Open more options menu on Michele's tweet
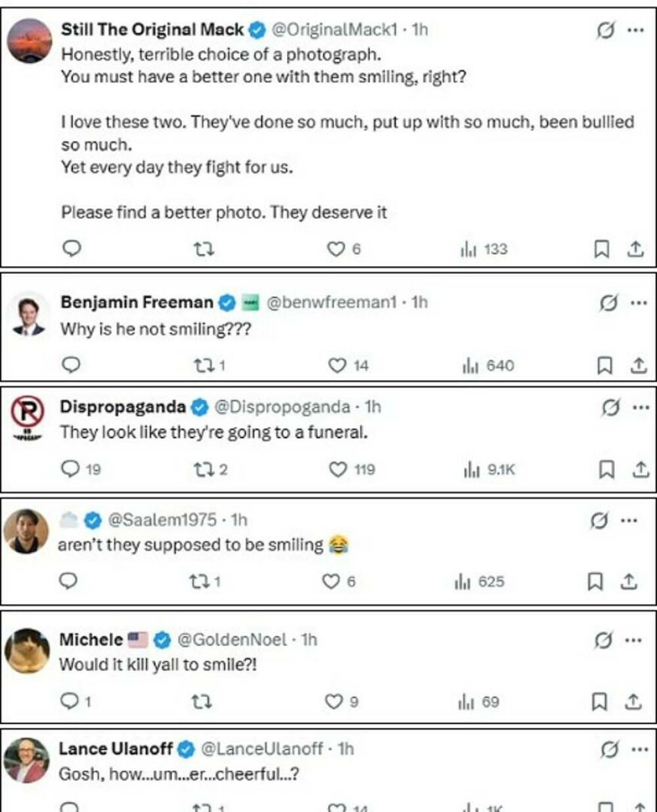The width and height of the screenshot is (657, 812). (x=633, y=640)
